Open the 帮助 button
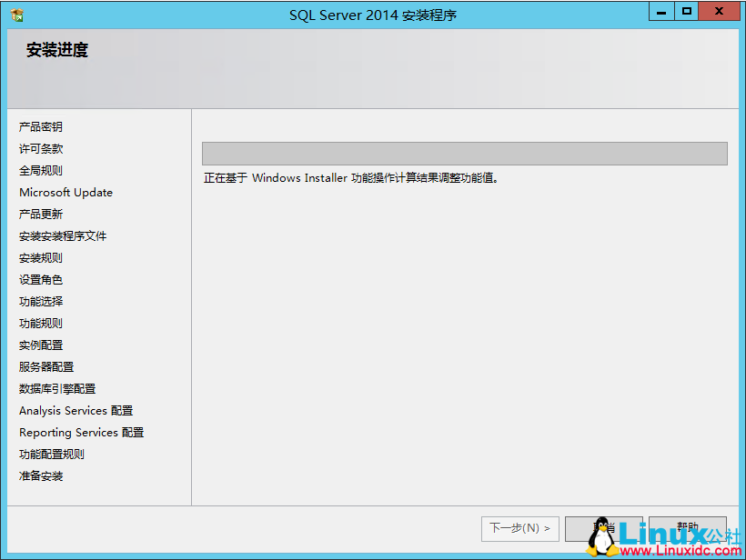The image size is (746, 560). point(688,528)
